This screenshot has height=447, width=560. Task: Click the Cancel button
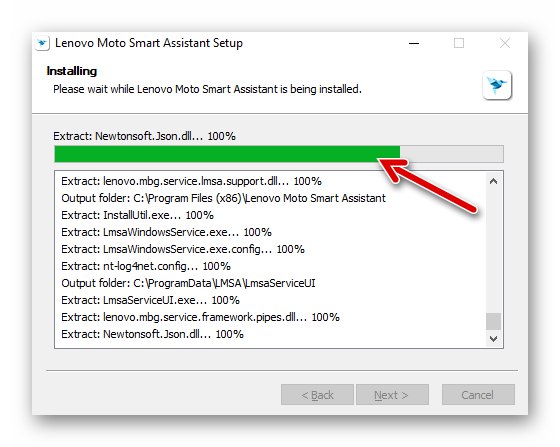click(x=478, y=395)
